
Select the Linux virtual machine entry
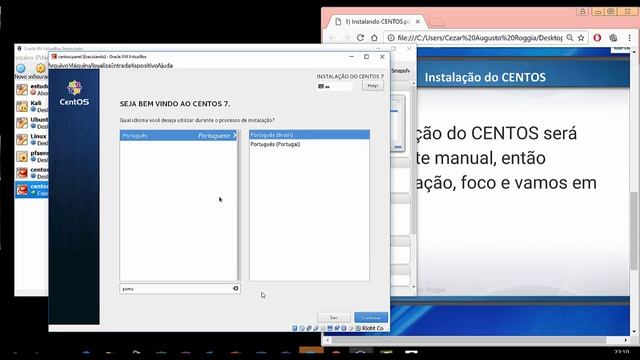[x=32, y=140]
